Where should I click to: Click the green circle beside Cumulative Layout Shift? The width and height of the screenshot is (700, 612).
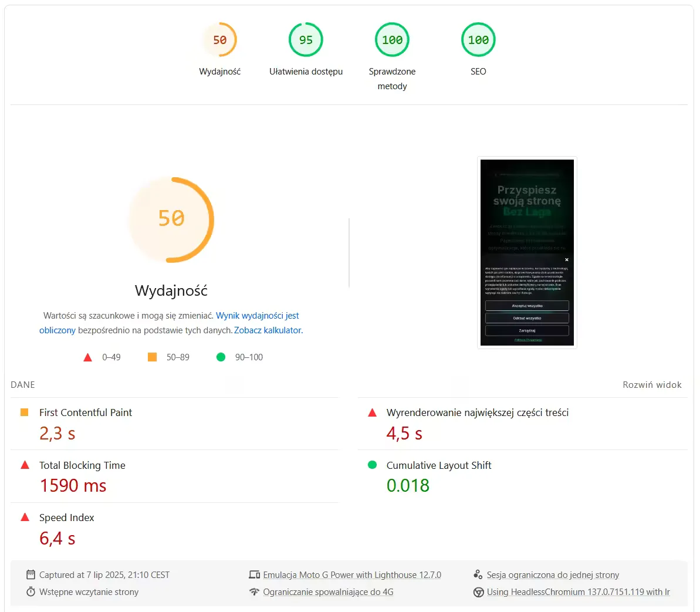click(x=373, y=465)
